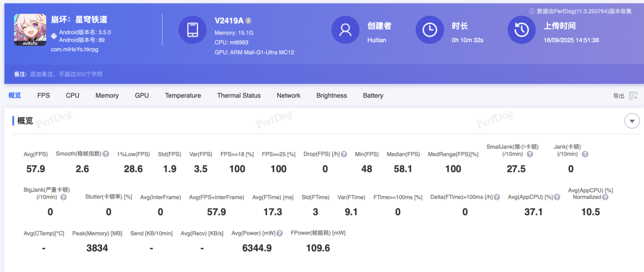Click the phone device icon
Screen dimensions: 644x272
pyautogui.click(x=192, y=30)
